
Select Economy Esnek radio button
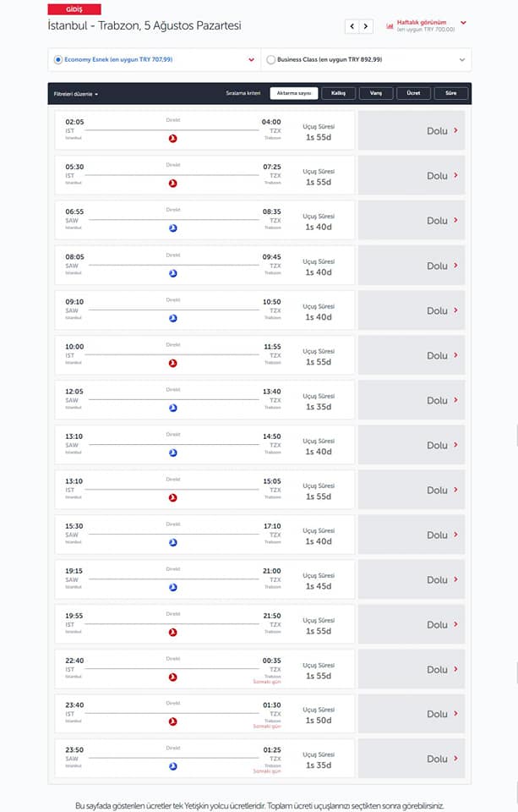(58, 59)
